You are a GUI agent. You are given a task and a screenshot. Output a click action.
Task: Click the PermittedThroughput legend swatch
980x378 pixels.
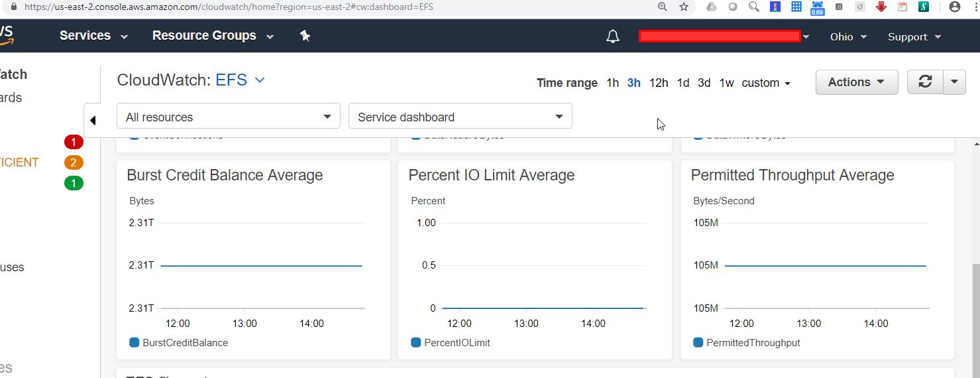point(698,343)
